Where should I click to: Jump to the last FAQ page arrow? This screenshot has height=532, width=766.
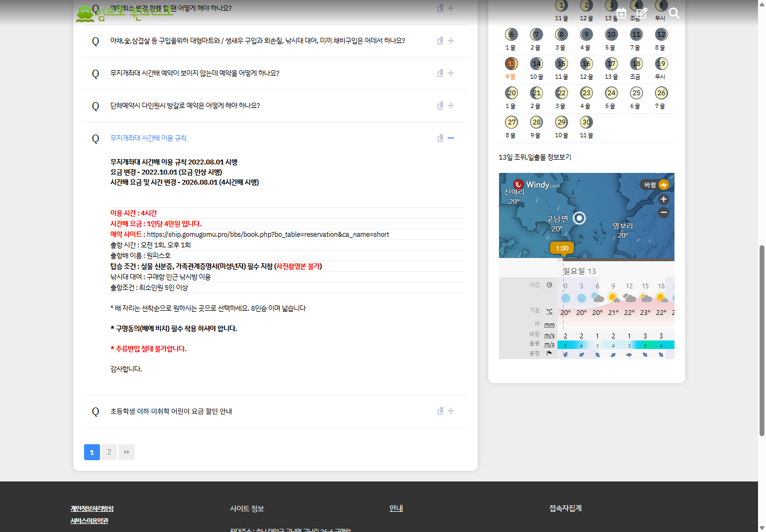coord(127,452)
